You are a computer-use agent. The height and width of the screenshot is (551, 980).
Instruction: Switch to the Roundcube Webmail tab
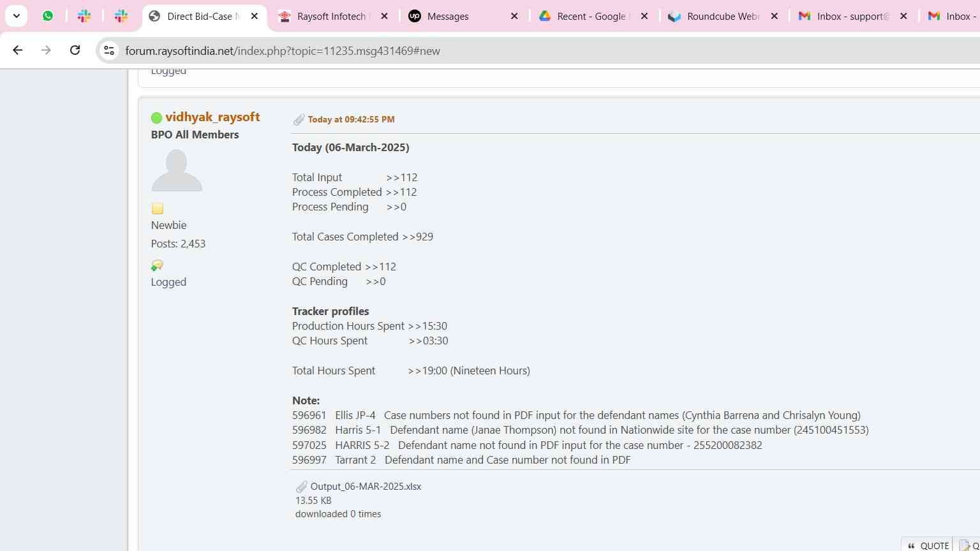[x=723, y=17]
